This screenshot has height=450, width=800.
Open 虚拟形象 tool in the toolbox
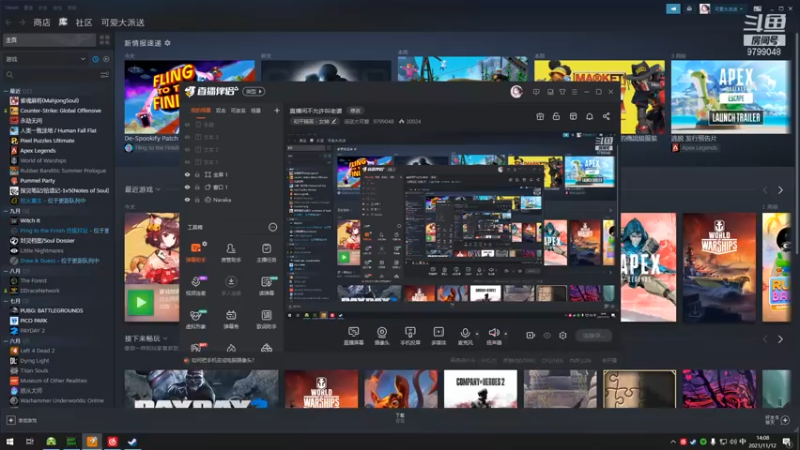point(195,319)
